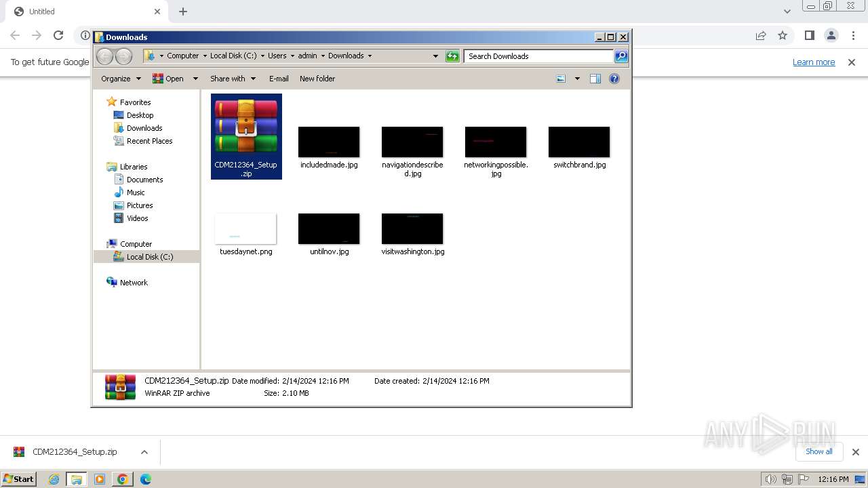Open the Chrome three-dot menu
This screenshot has width=868, height=488.
coord(852,35)
